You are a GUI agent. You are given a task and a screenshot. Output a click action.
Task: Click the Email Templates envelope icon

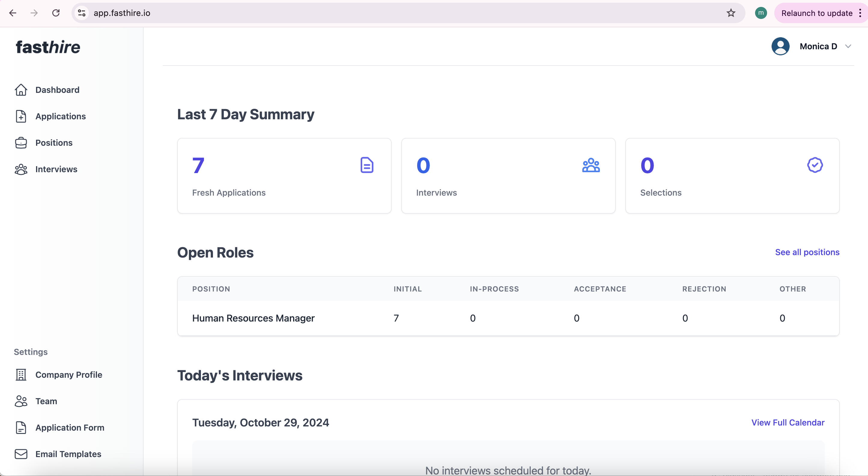(x=21, y=454)
